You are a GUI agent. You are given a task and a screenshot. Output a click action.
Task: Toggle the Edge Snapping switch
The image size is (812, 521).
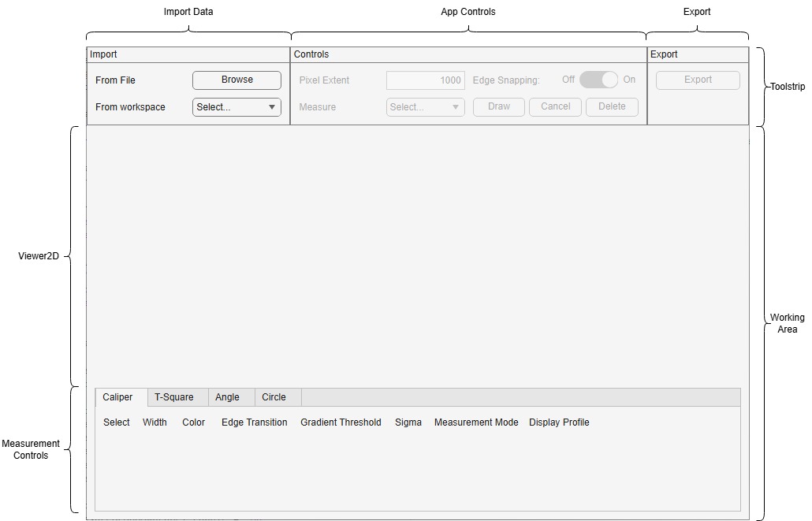click(x=598, y=80)
